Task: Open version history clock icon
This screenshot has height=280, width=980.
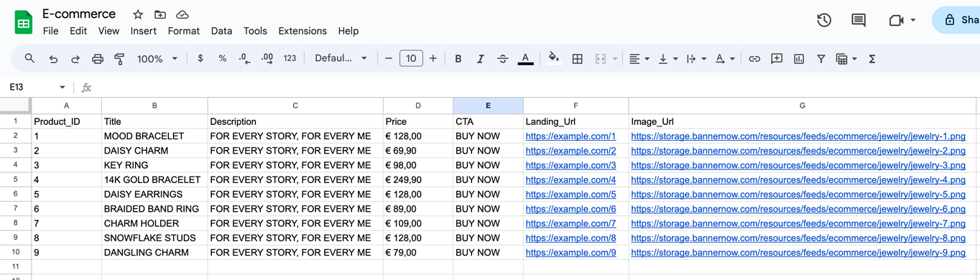Action: pos(824,20)
